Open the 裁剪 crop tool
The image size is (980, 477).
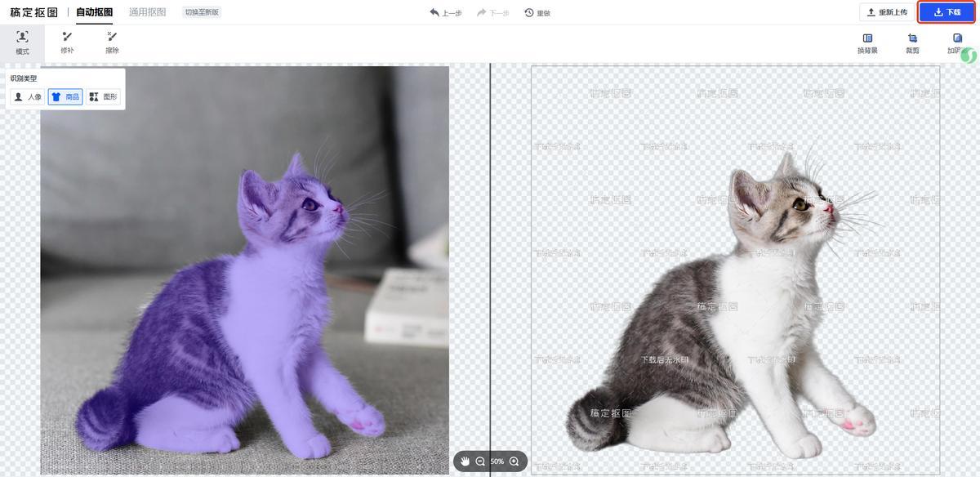click(x=912, y=43)
